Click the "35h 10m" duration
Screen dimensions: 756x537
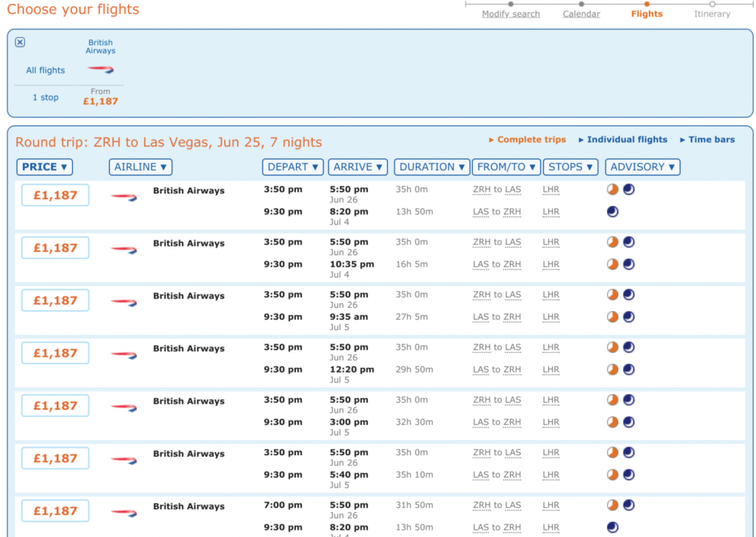414,474
